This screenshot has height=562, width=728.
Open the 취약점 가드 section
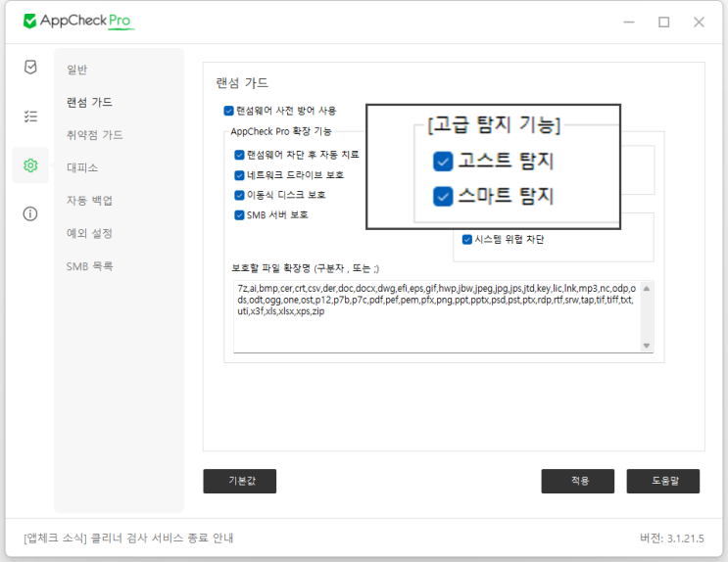(x=95, y=135)
